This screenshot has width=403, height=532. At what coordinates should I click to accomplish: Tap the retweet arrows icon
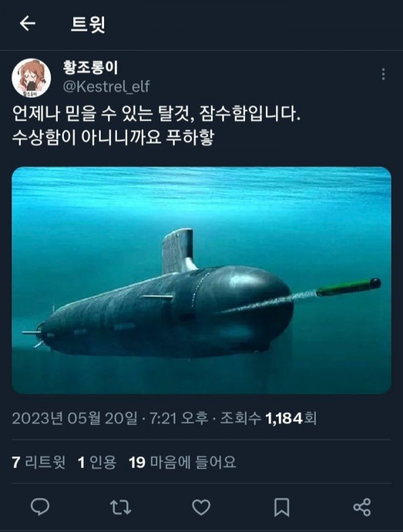pyautogui.click(x=121, y=507)
